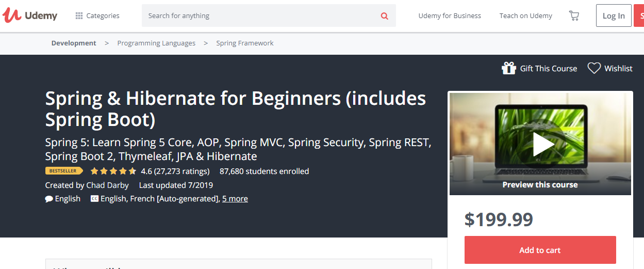Viewport: 644px width, 269px height.
Task: Click the red search magnifier icon
Action: [x=384, y=16]
